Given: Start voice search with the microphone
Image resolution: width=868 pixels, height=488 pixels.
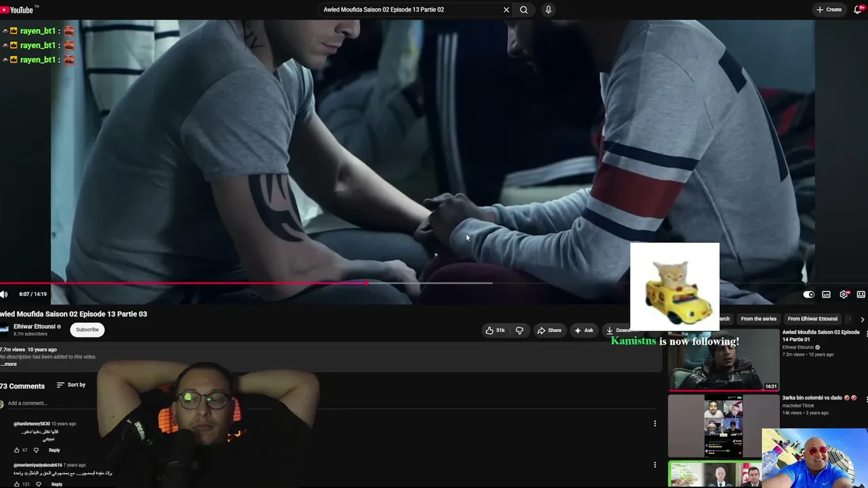Looking at the screenshot, I should click(548, 9).
